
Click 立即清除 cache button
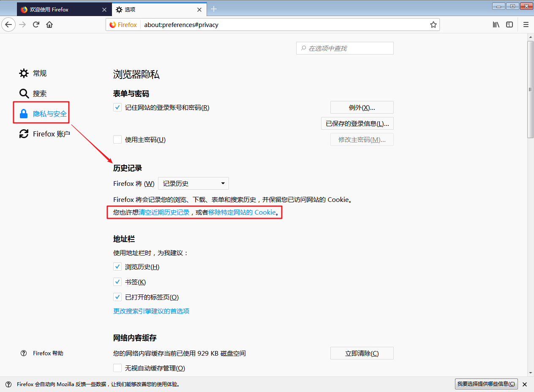click(362, 353)
